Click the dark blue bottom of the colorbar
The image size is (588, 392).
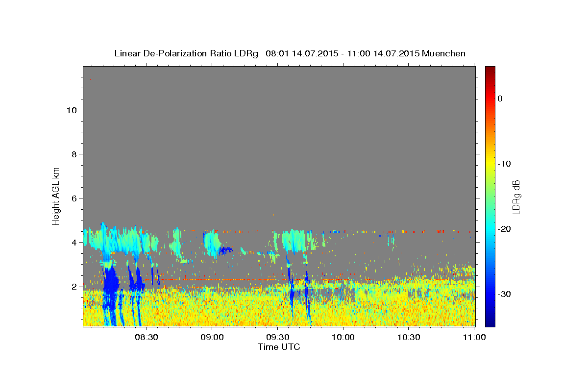pyautogui.click(x=490, y=321)
